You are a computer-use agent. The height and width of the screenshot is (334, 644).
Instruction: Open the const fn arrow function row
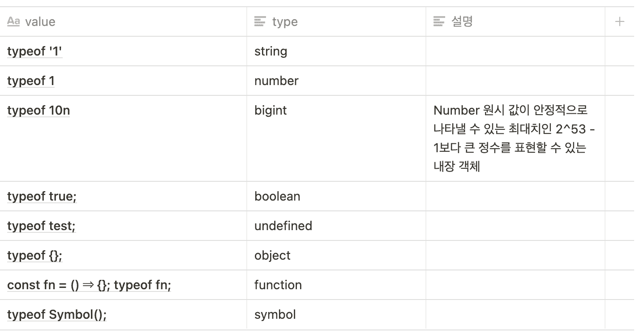coord(89,285)
